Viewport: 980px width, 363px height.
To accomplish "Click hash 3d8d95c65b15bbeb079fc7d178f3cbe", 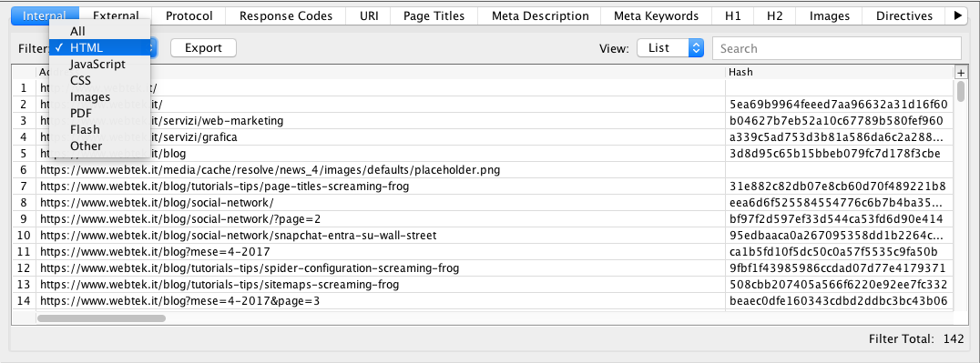I will 835,153.
